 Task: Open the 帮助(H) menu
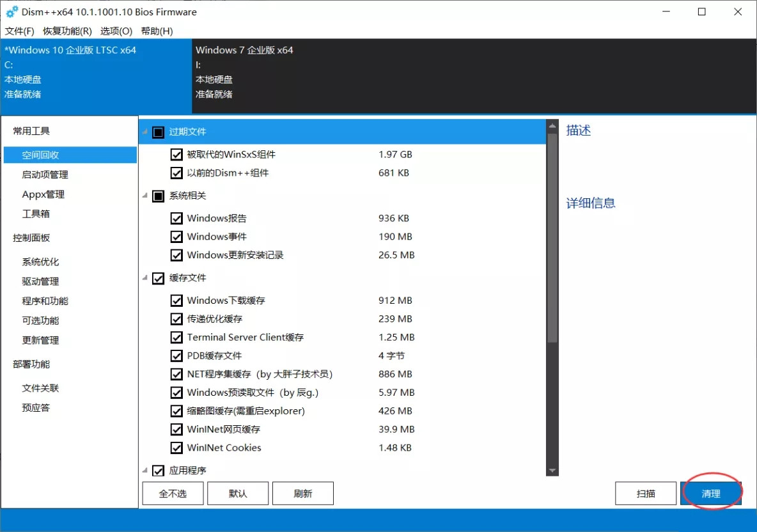157,31
